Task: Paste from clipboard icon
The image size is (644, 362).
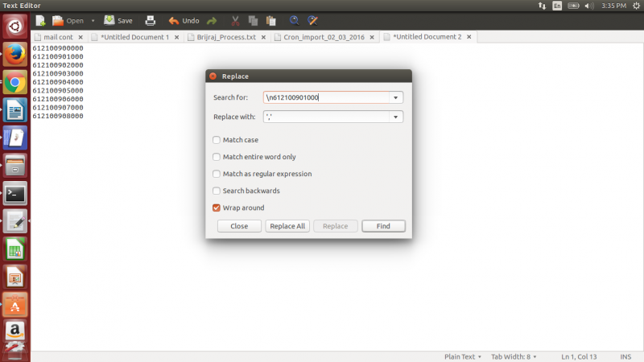Action: click(271, 21)
